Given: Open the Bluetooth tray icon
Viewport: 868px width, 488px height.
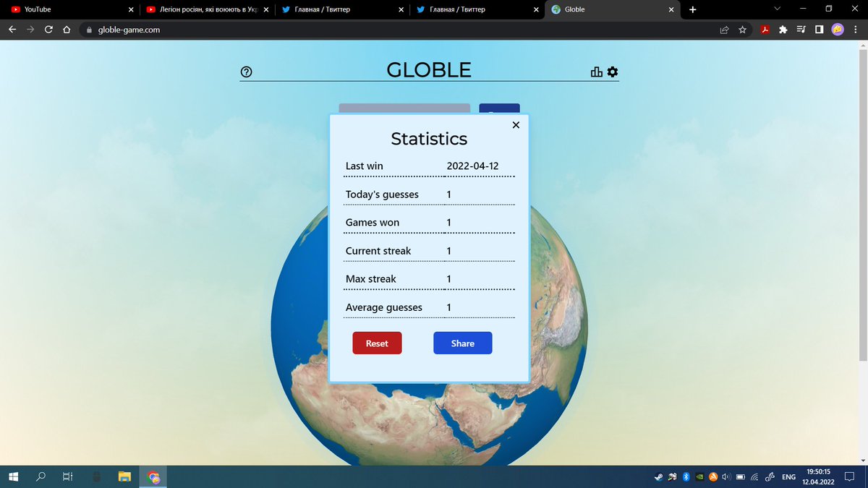Looking at the screenshot, I should 686,477.
